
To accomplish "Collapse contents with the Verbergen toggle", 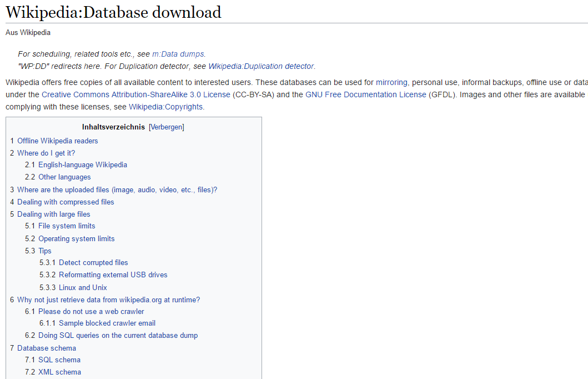I will click(167, 127).
